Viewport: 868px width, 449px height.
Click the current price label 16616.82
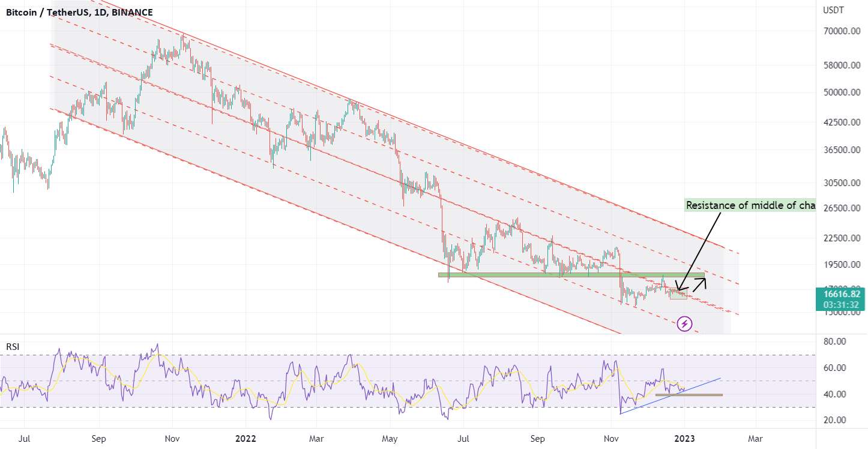click(x=841, y=294)
